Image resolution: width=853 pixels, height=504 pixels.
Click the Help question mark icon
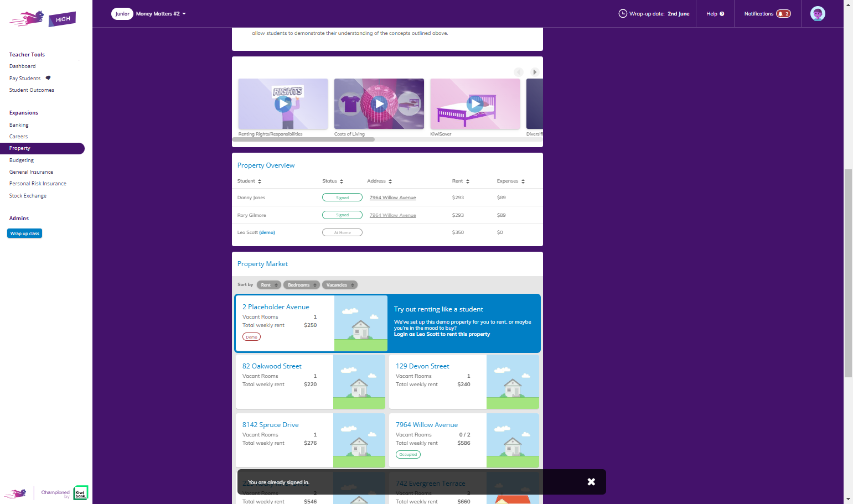click(722, 14)
